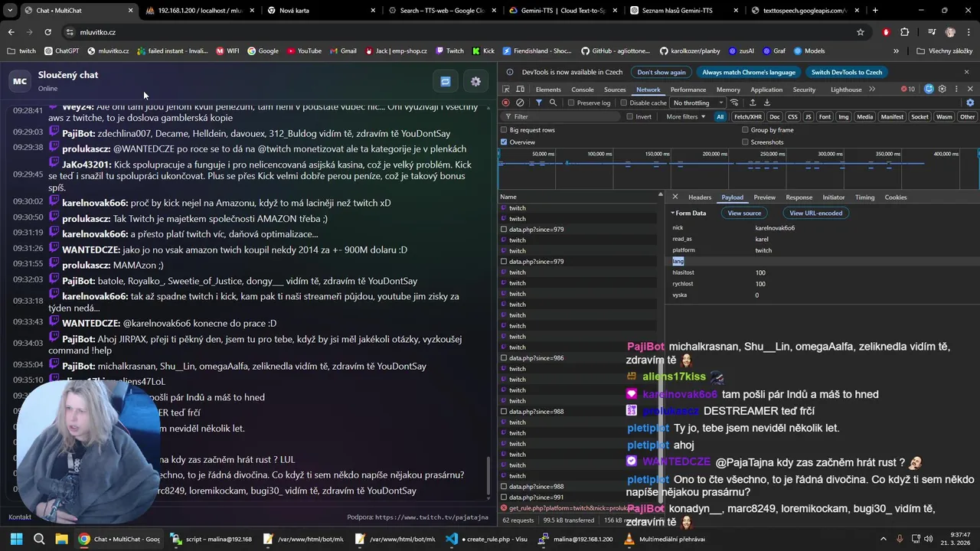980x551 pixels.
Task: Bookmark this page with the star icon
Action: coord(861,32)
